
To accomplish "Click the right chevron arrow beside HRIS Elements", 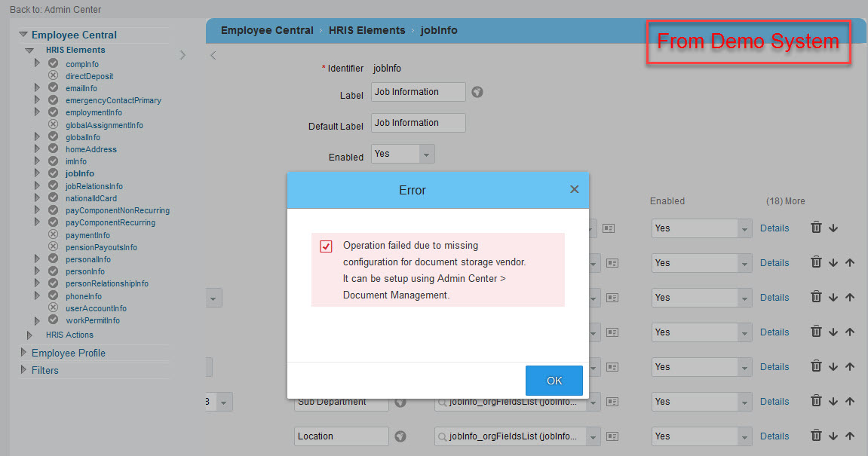I will click(182, 55).
